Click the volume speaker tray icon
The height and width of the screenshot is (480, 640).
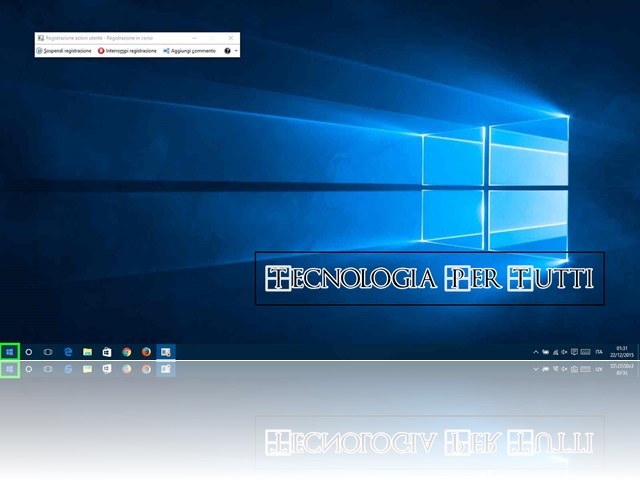click(x=564, y=352)
